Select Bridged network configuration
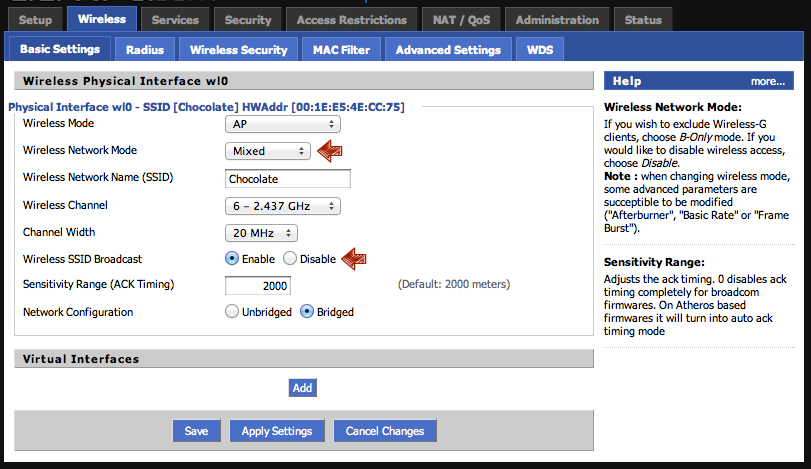The width and height of the screenshot is (811, 469). click(307, 312)
